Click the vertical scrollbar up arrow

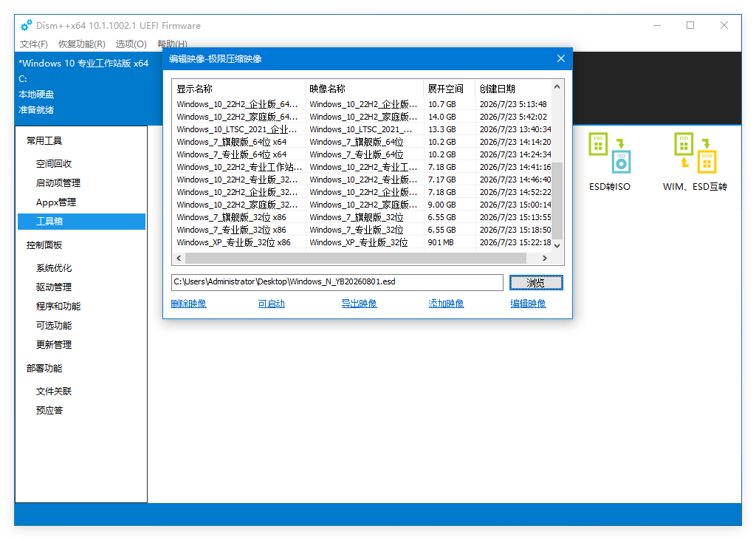(557, 87)
